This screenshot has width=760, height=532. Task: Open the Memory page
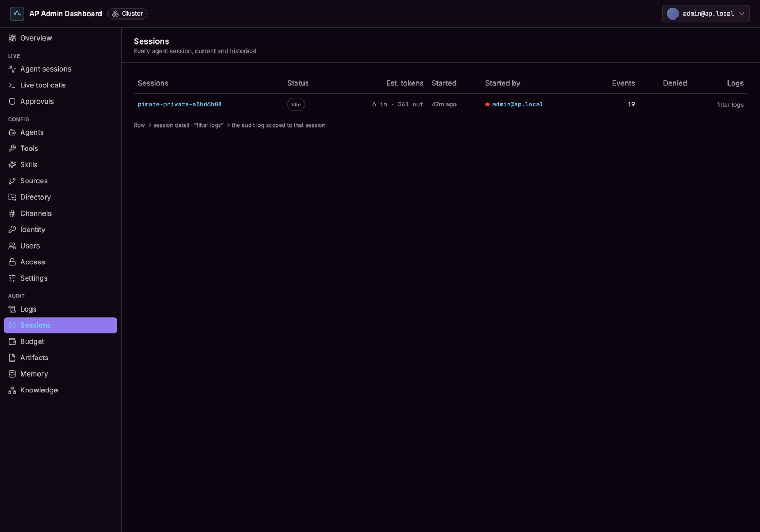60,374
